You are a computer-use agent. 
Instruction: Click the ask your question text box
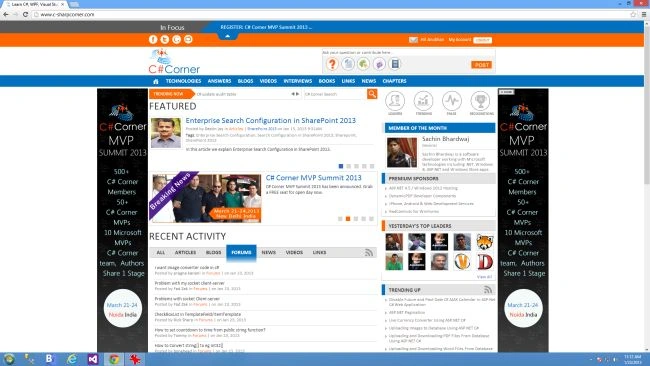[408, 53]
